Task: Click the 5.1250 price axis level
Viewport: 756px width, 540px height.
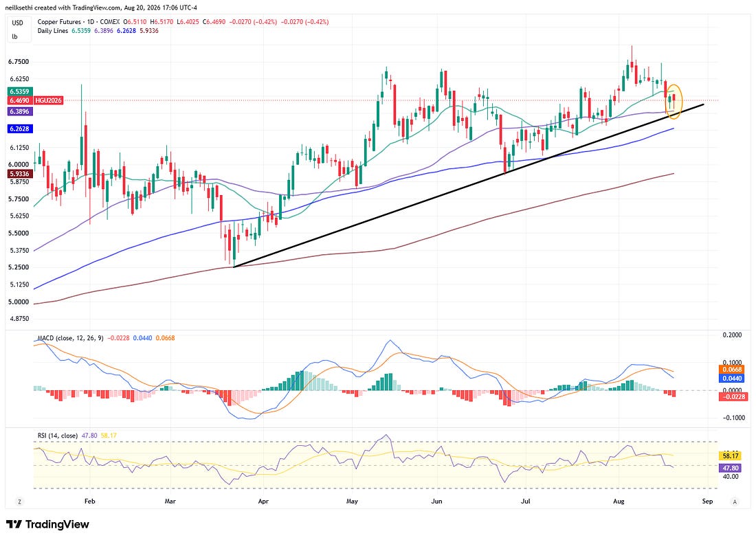Action: pos(19,285)
